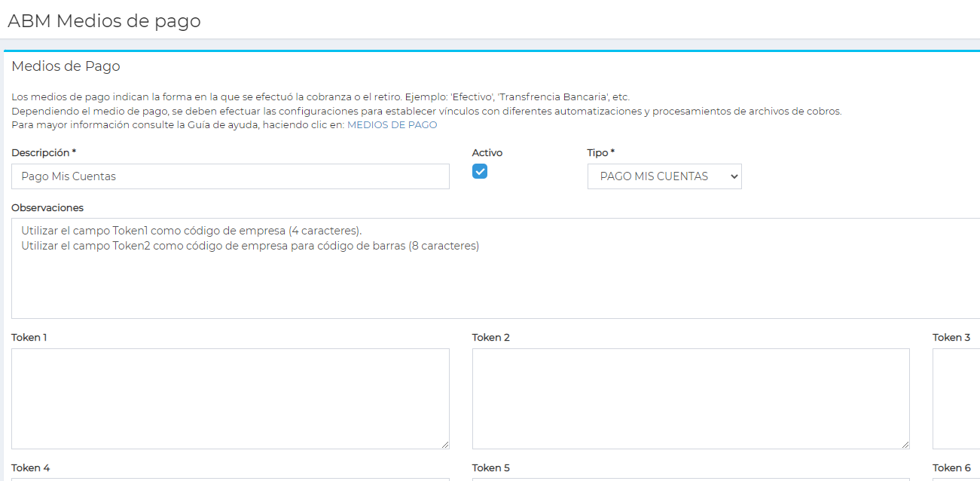The width and height of the screenshot is (980, 481).
Task: Uncheck the Activo checkbox
Action: pyautogui.click(x=480, y=171)
